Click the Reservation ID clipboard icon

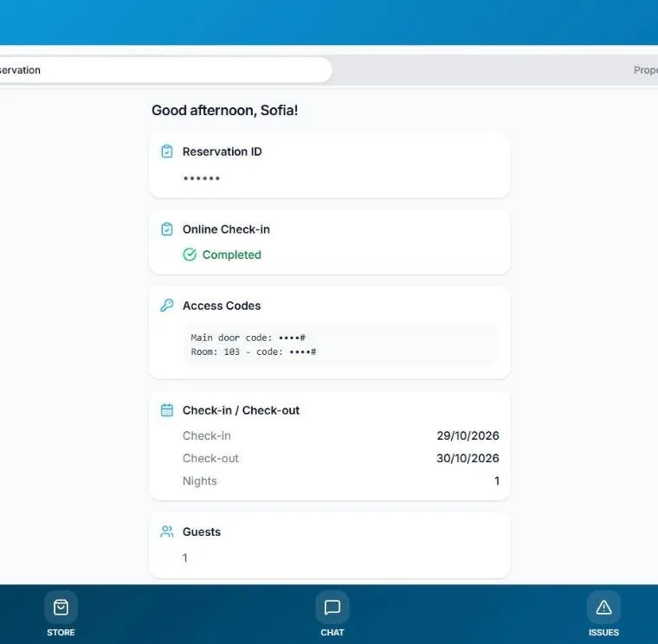tap(167, 151)
